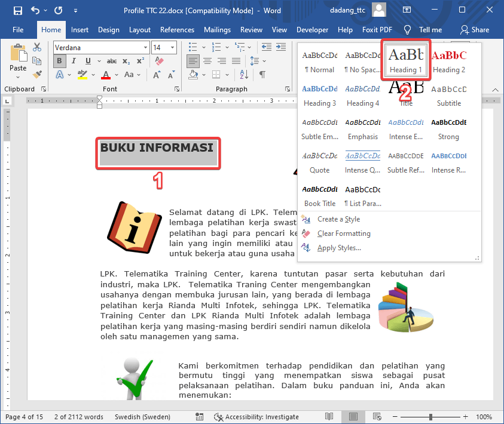
Task: Switch to Read Mode in the status bar
Action: click(x=329, y=417)
